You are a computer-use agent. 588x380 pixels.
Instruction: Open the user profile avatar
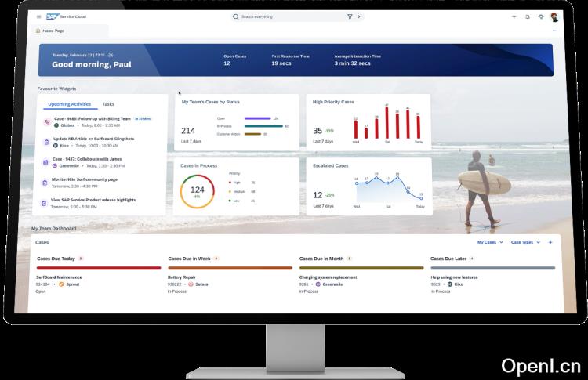pos(554,17)
